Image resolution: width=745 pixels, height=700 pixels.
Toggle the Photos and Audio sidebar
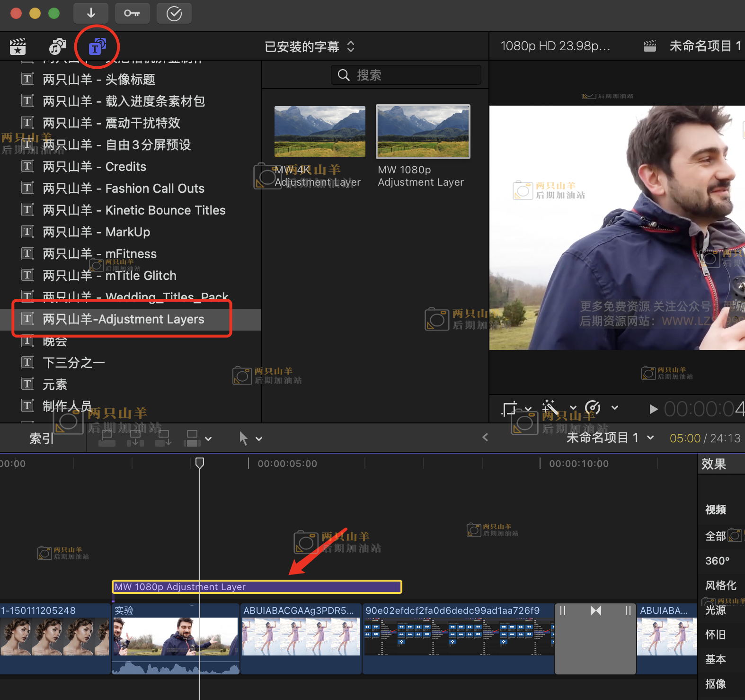tap(57, 46)
